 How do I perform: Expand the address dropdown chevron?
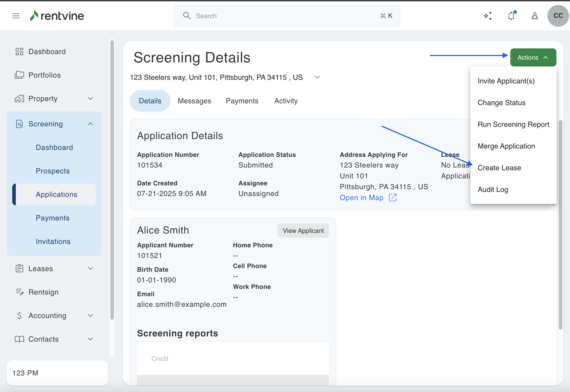tap(317, 77)
